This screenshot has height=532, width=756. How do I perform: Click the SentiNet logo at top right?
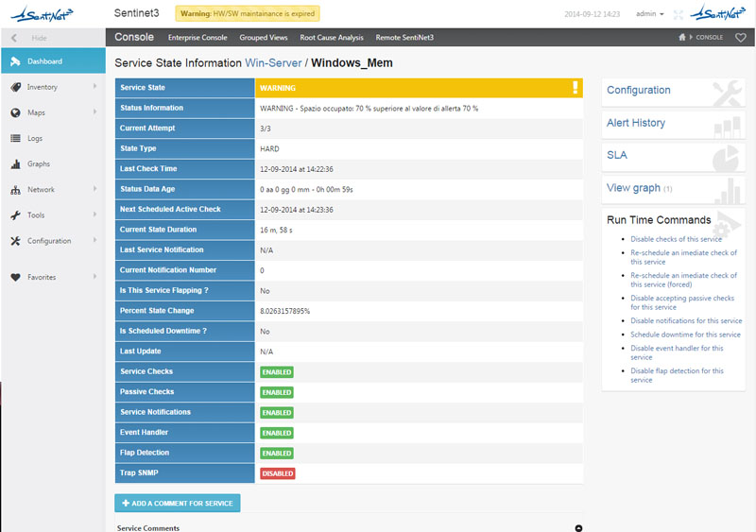click(x=718, y=13)
